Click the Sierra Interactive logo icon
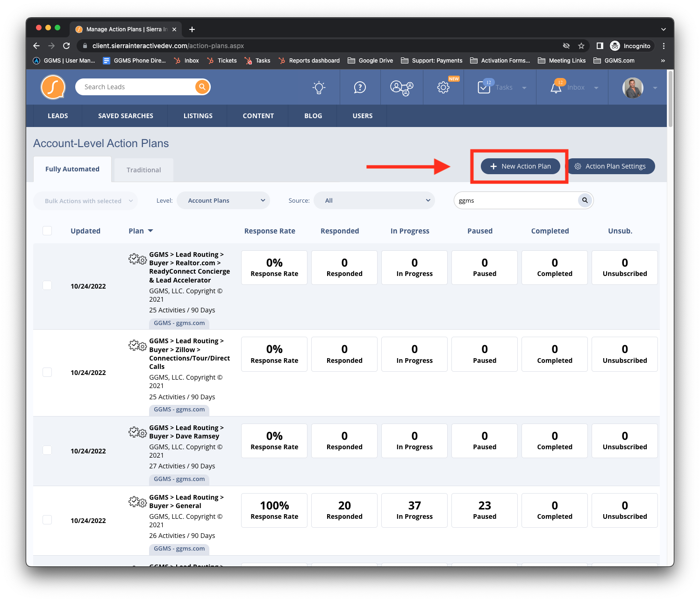700x601 pixels. pos(53,87)
